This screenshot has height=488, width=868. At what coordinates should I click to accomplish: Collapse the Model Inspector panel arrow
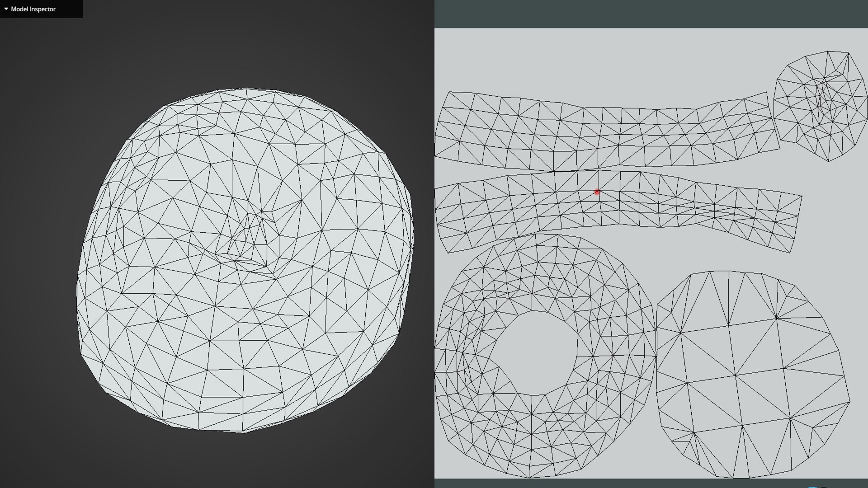[x=6, y=9]
